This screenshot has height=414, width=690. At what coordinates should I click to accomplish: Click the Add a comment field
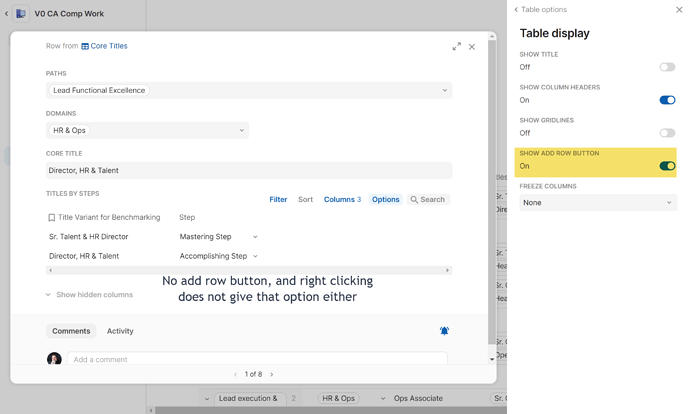[x=257, y=359]
